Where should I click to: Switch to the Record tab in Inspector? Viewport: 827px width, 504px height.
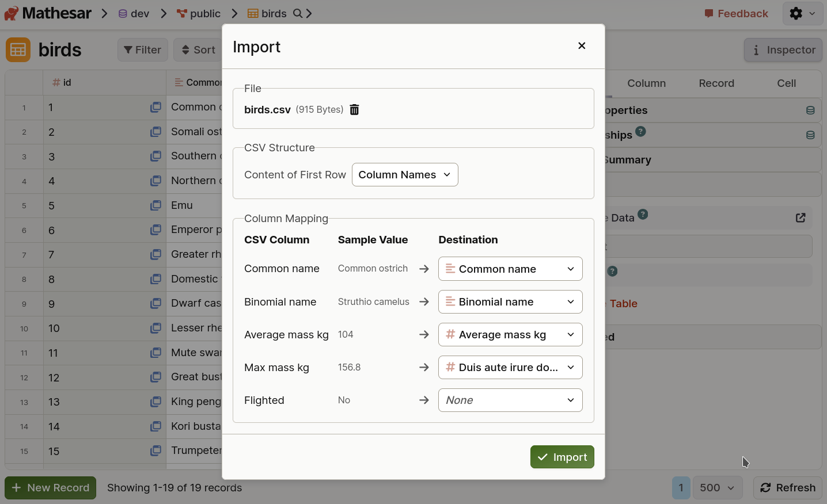click(716, 83)
